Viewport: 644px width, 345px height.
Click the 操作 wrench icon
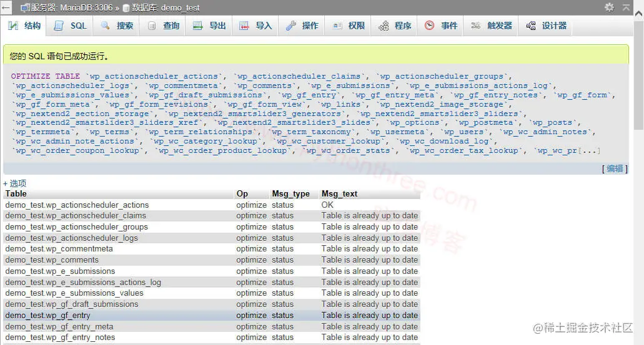tap(291, 26)
